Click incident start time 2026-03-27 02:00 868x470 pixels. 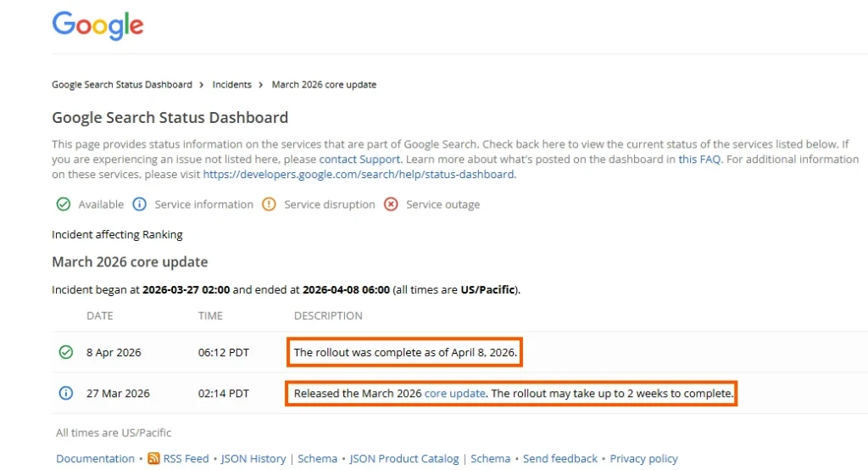click(186, 290)
